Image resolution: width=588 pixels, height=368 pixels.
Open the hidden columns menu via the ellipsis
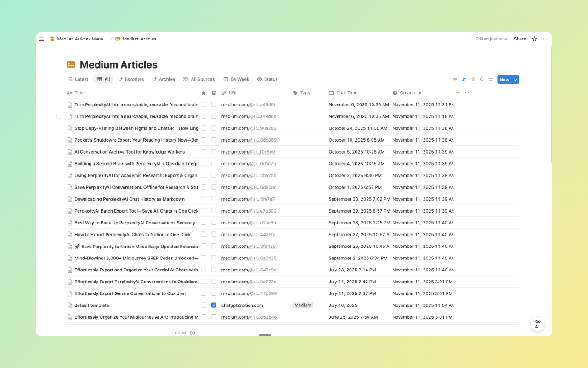pos(467,92)
